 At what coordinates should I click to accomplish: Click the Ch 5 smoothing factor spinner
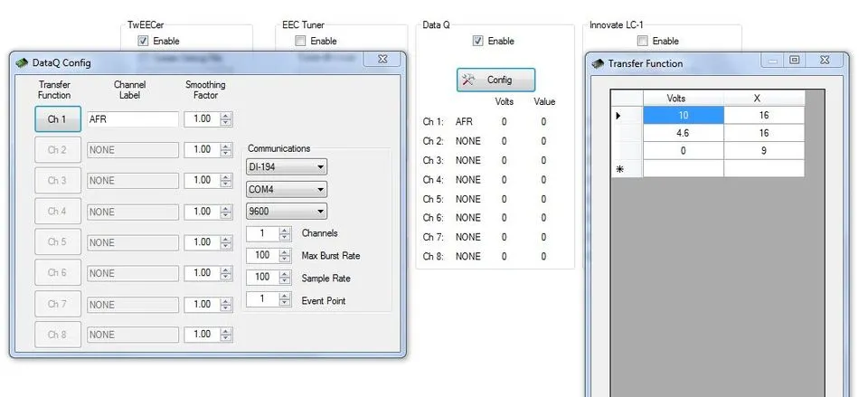tap(226, 242)
